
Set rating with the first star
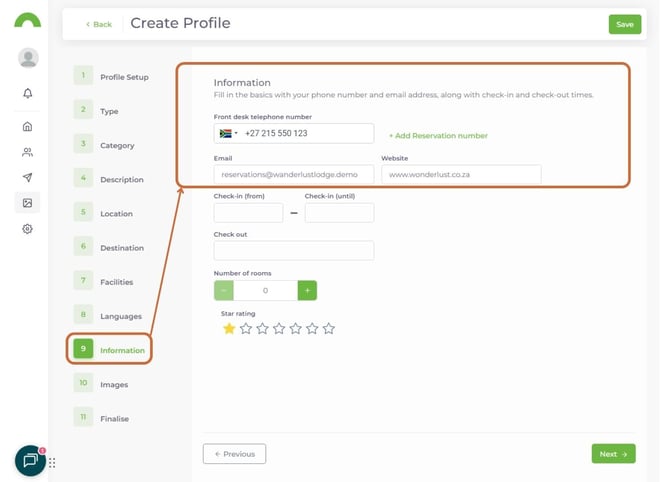point(229,328)
